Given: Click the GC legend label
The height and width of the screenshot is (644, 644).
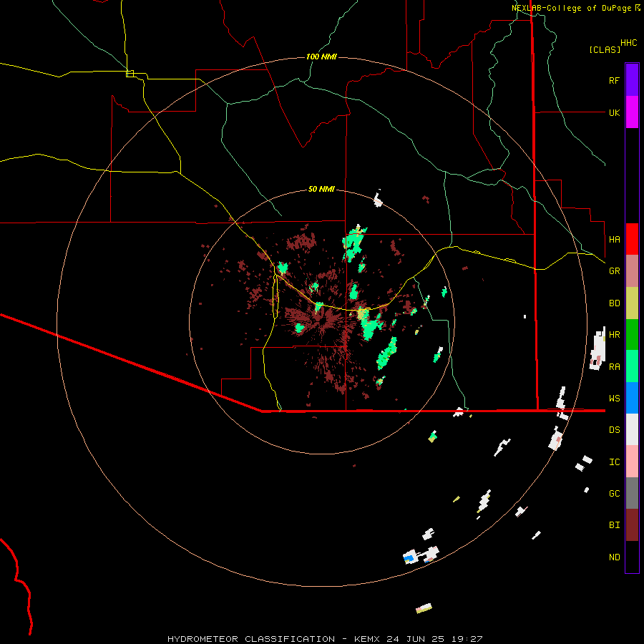Looking at the screenshot, I should 614,494.
